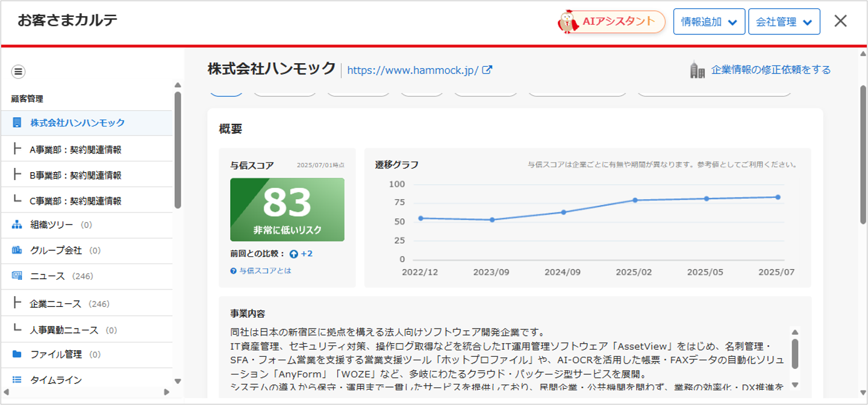Click the ファイル管理 folder icon
Image resolution: width=868 pixels, height=405 pixels.
[x=17, y=354]
